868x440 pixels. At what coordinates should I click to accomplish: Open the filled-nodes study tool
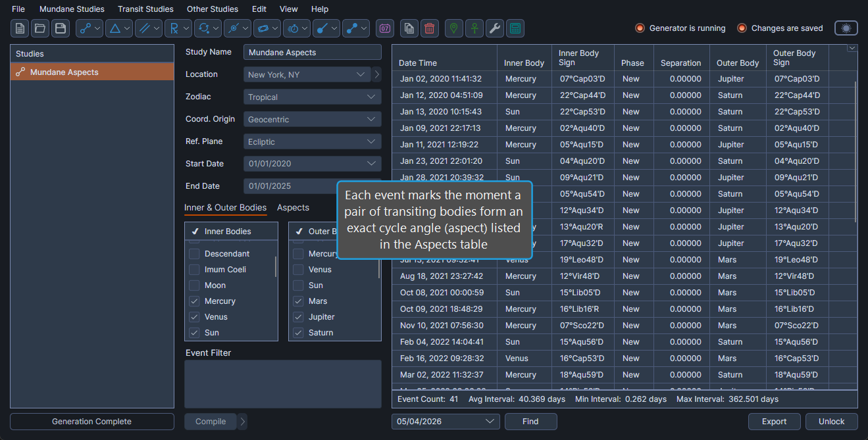pos(356,28)
